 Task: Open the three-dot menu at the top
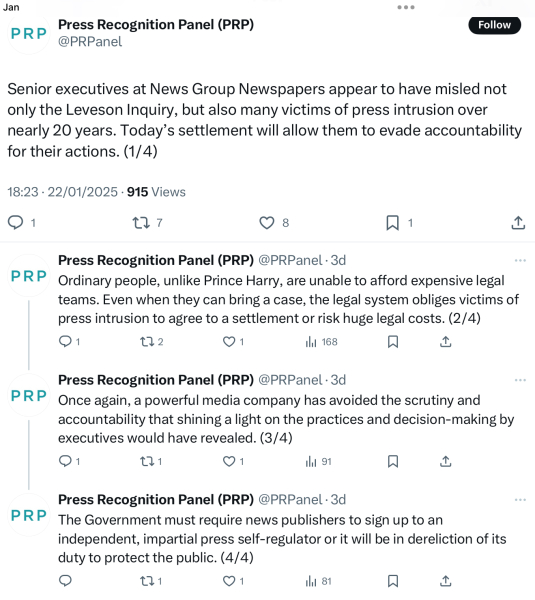point(406,7)
